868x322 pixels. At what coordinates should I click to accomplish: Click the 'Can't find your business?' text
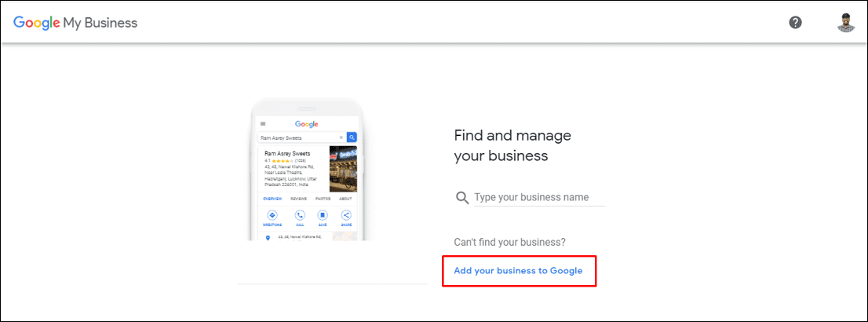click(510, 242)
